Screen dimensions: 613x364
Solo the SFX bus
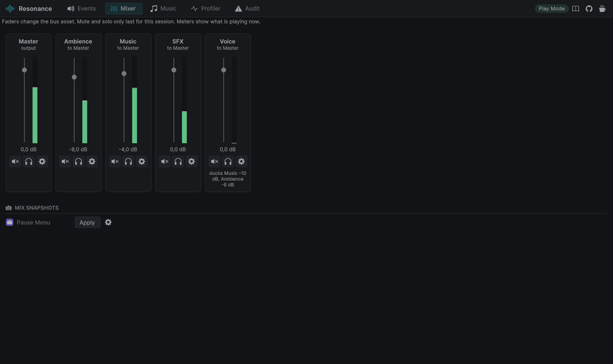coord(178,162)
